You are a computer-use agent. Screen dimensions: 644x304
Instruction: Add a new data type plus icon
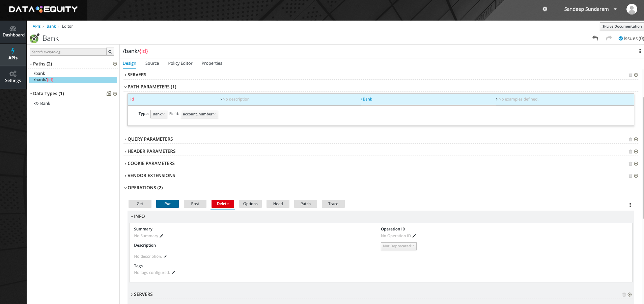click(x=115, y=94)
